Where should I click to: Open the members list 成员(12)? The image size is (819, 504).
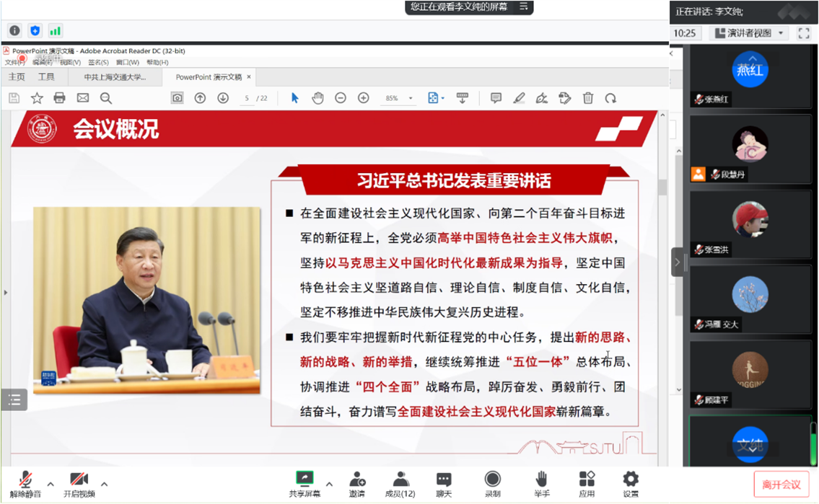point(400,483)
